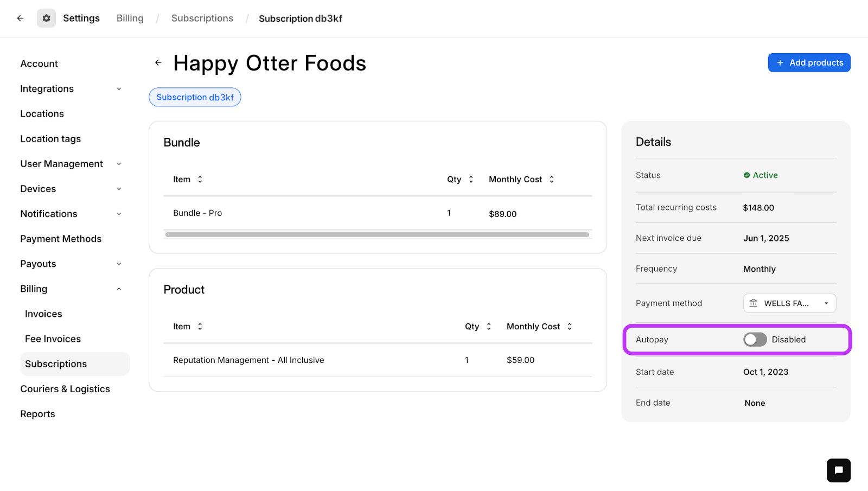Open Locations in sidebar

click(42, 114)
